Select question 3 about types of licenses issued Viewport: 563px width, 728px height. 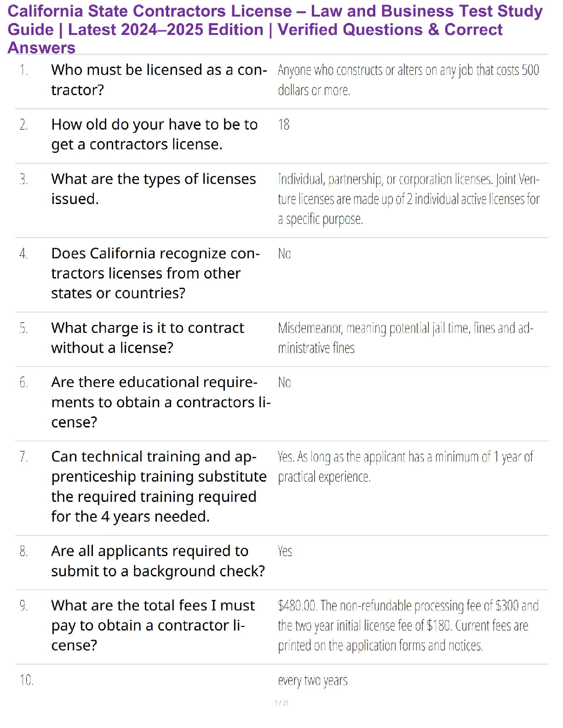(154, 189)
